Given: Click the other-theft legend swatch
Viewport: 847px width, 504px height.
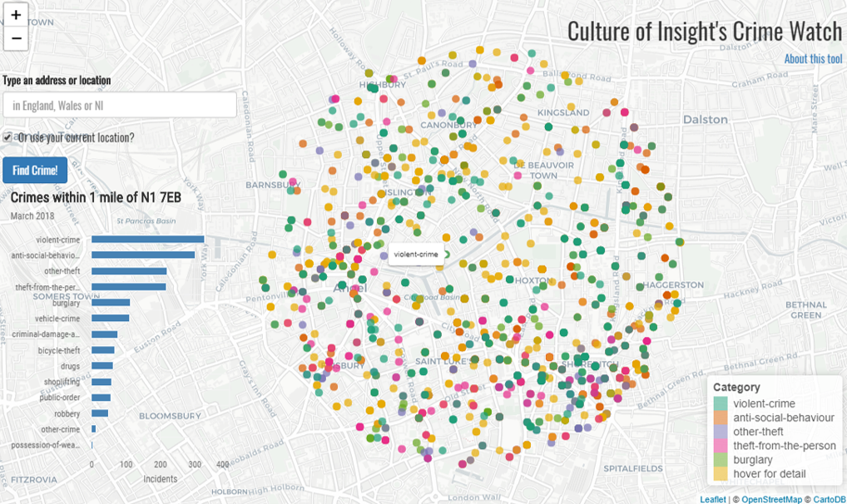Looking at the screenshot, I should pos(721,432).
